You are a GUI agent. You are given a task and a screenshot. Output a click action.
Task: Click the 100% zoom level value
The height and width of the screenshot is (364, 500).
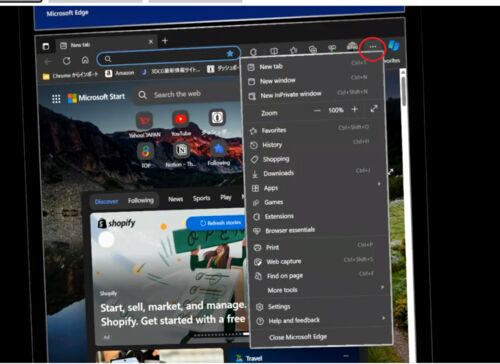[336, 110]
